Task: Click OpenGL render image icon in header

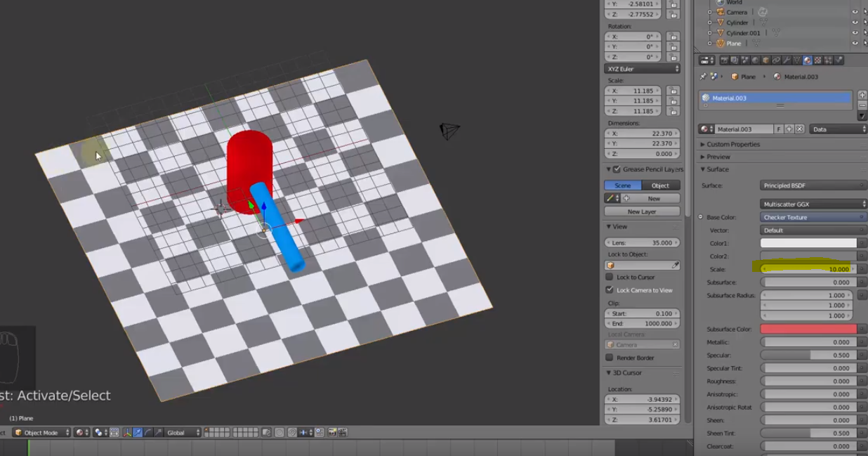Action: pyautogui.click(x=331, y=433)
